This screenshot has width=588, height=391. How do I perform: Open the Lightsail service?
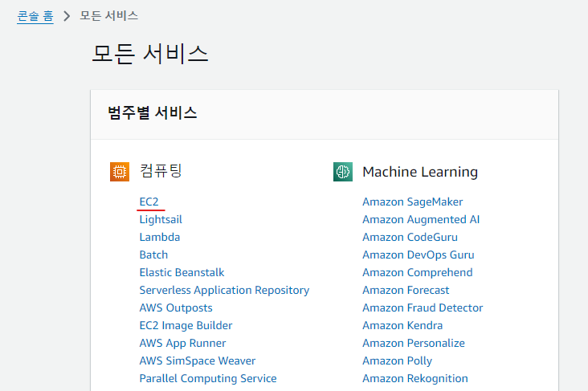pyautogui.click(x=161, y=219)
